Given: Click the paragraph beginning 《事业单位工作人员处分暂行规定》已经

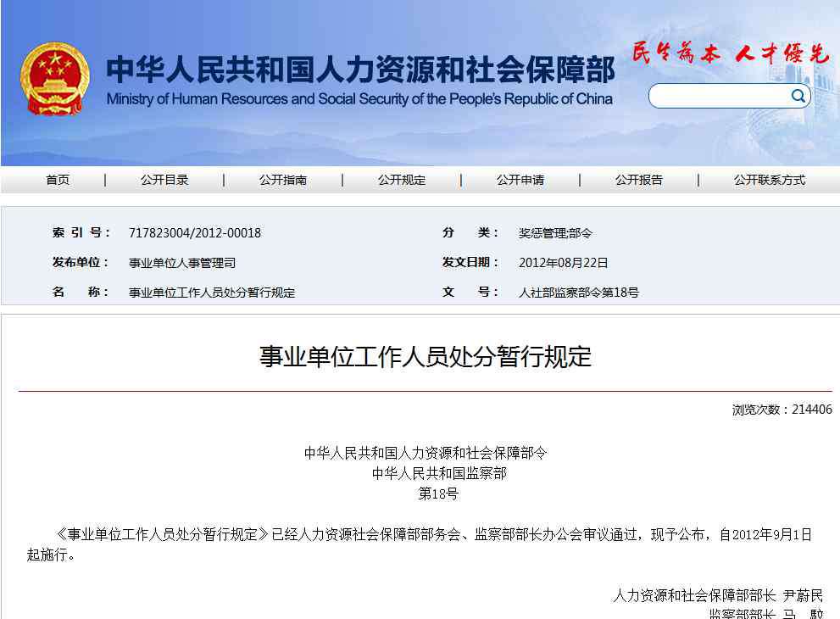Looking at the screenshot, I should pyautogui.click(x=420, y=544).
